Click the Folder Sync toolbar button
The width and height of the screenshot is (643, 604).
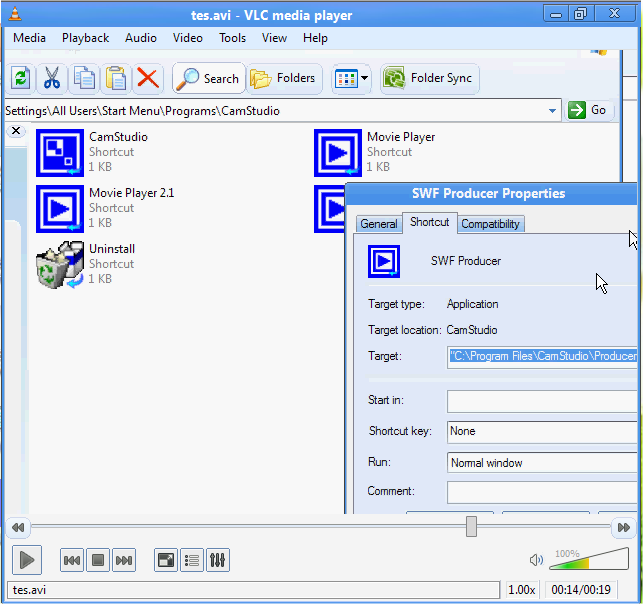coord(429,78)
